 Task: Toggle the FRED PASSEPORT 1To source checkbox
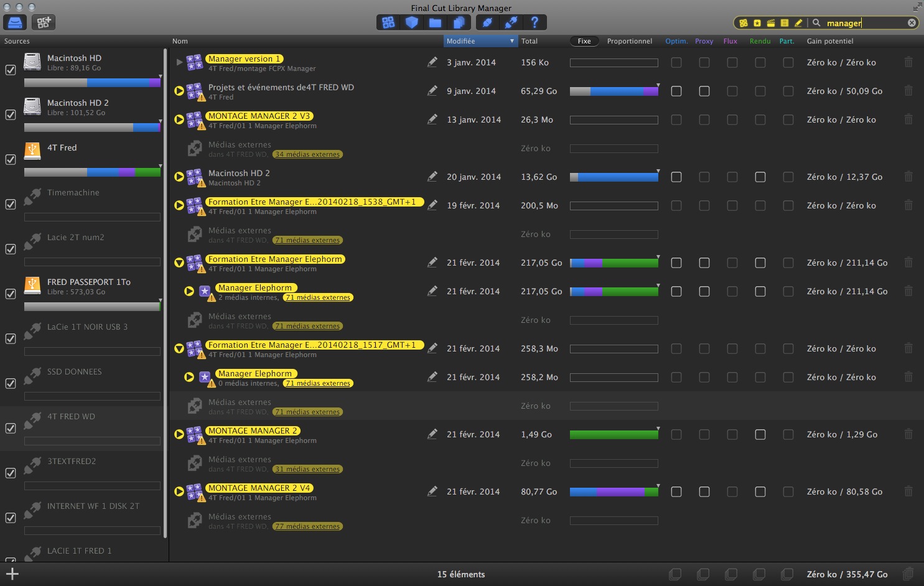click(11, 294)
